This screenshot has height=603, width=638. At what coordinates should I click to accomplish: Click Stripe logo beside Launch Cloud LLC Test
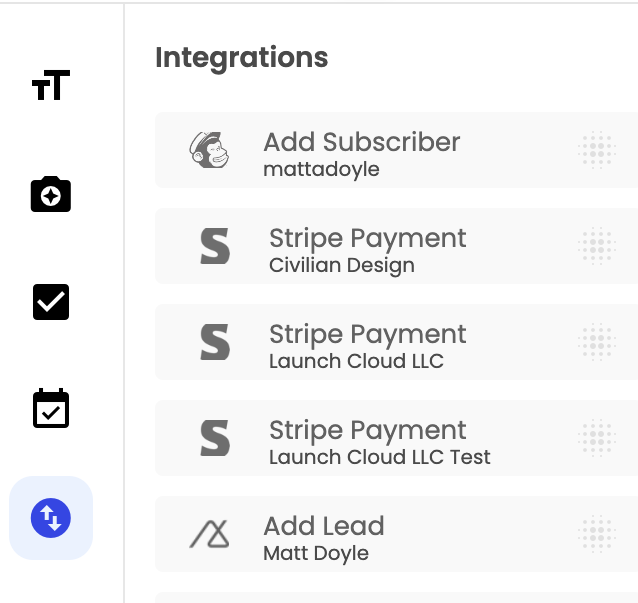tap(215, 438)
